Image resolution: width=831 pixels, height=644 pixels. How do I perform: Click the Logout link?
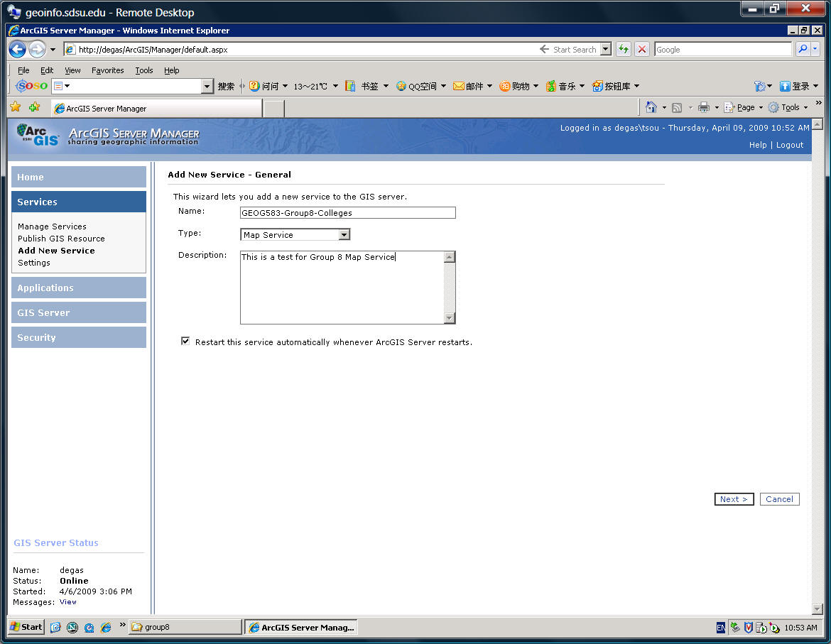790,145
